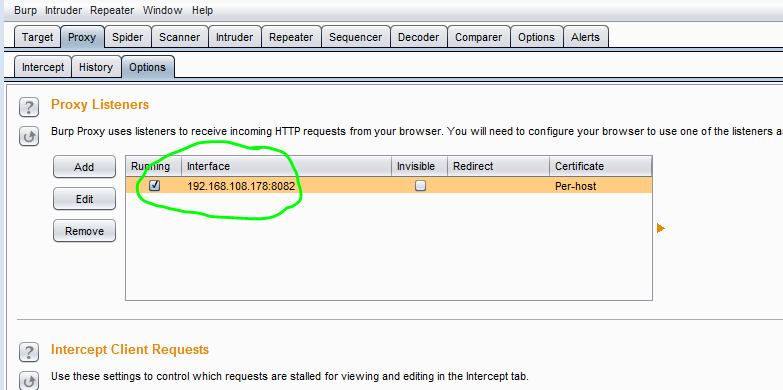
Task: Click the Running column header
Action: point(153,166)
